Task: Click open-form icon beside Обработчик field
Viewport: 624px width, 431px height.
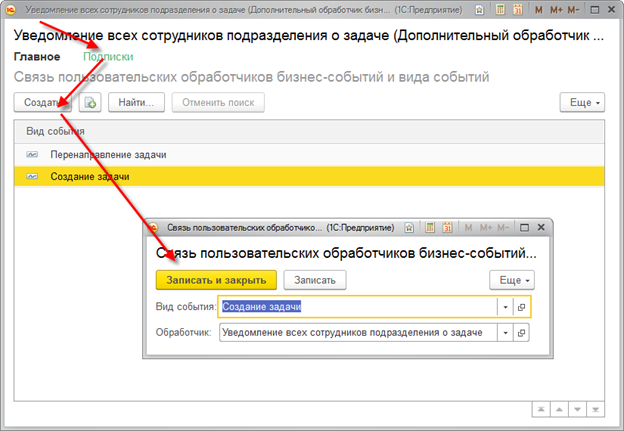Action: pos(522,333)
